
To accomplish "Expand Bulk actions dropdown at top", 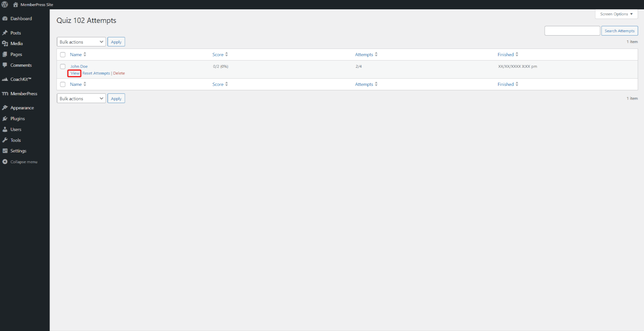I will (x=81, y=42).
